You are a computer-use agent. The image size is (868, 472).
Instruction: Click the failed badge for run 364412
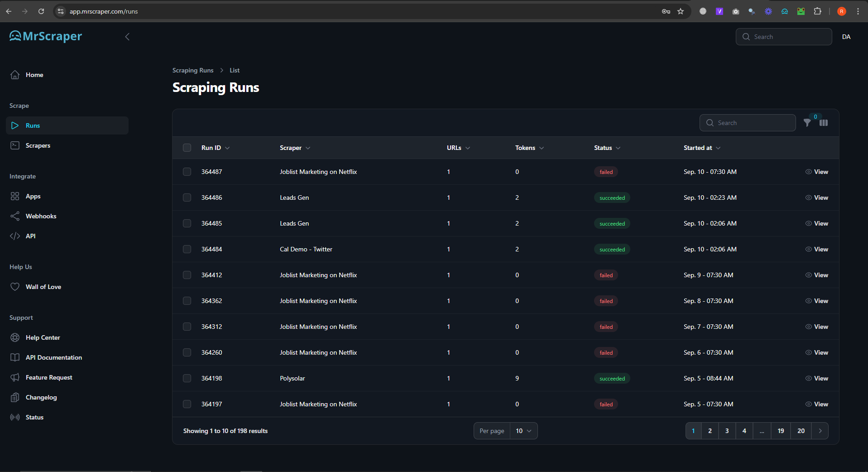606,275
